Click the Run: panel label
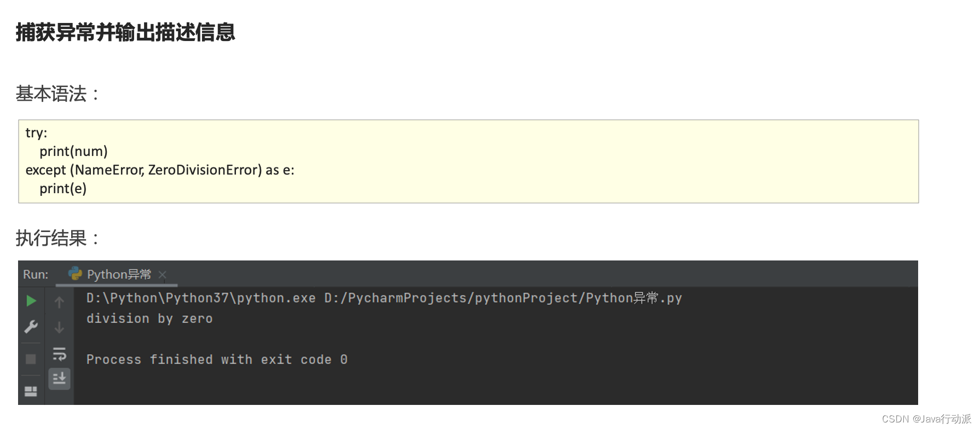 point(36,274)
